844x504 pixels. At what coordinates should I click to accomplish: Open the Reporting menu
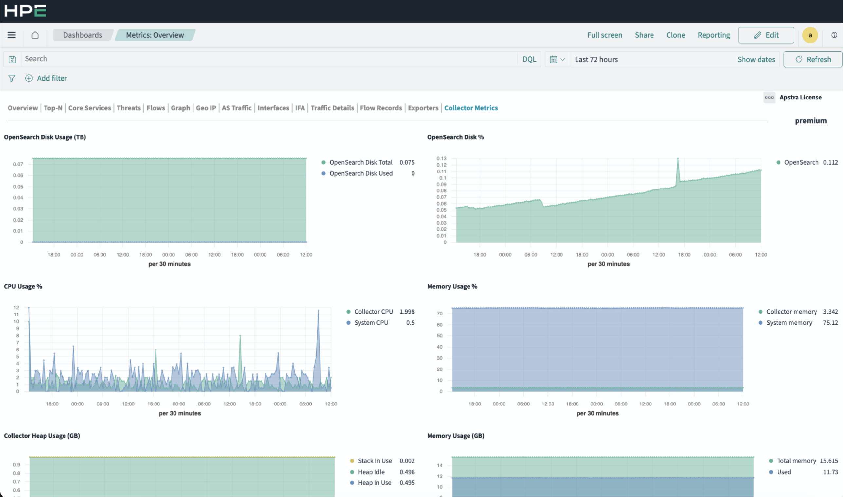click(x=714, y=35)
